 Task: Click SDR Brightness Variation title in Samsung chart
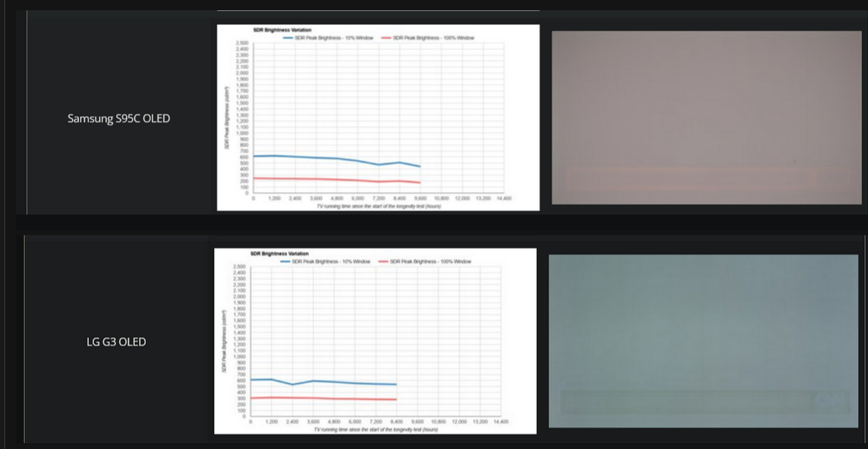282,30
